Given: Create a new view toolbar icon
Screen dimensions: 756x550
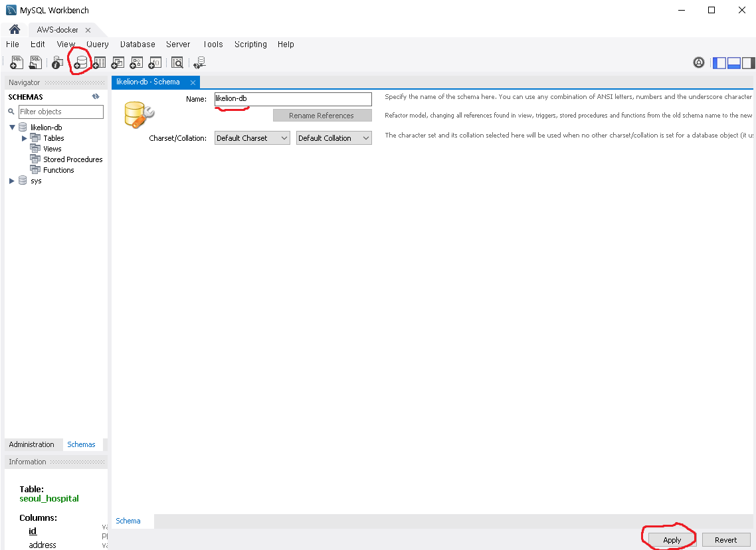Looking at the screenshot, I should 118,62.
